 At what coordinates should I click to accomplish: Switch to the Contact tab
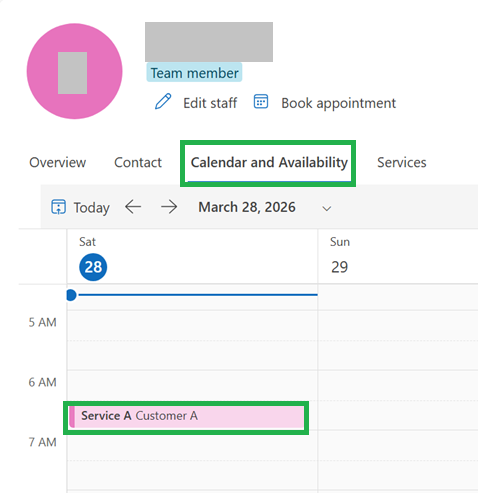[x=138, y=163]
